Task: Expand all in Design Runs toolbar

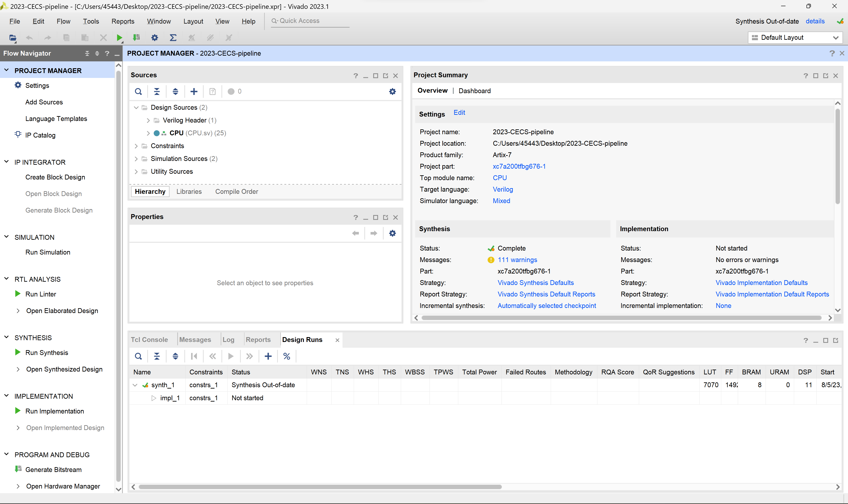Action: (175, 356)
